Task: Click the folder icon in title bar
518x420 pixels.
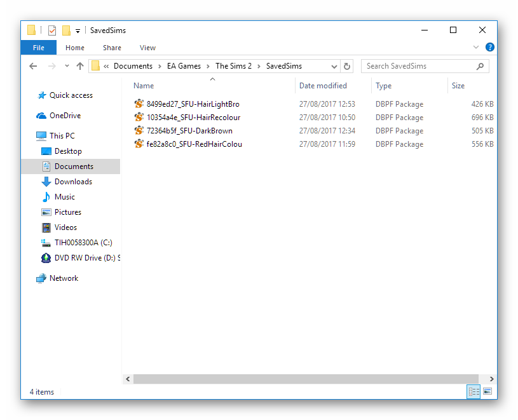Action: tap(31, 30)
